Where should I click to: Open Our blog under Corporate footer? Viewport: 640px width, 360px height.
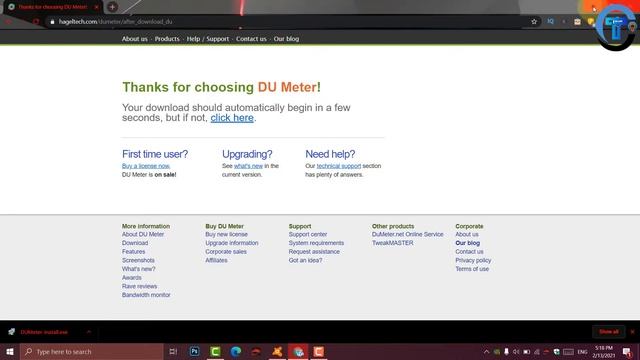[x=468, y=243]
